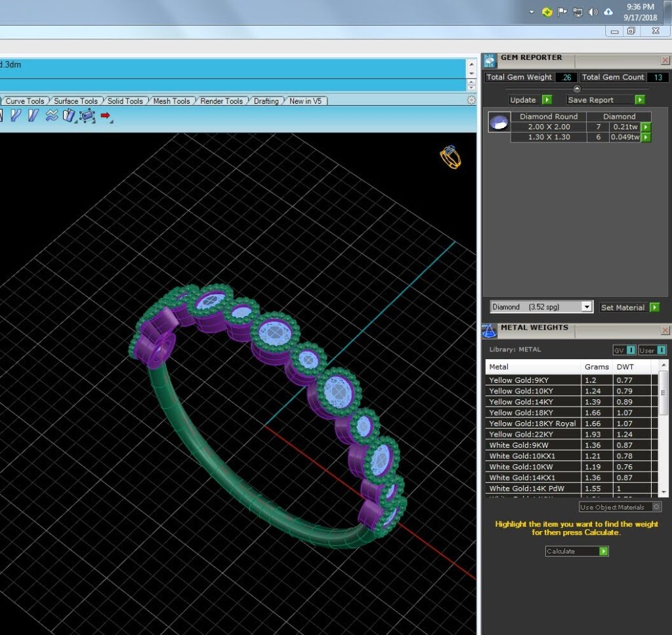The height and width of the screenshot is (635, 672).
Task: Click green arrow next to Set Material
Action: (x=654, y=307)
